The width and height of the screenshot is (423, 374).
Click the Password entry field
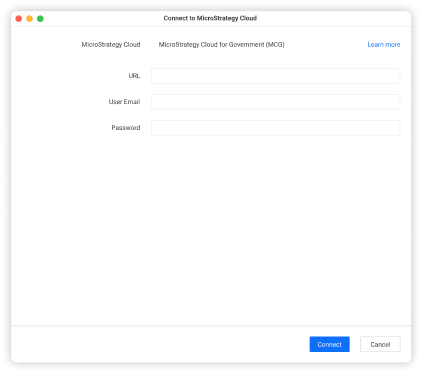point(275,128)
